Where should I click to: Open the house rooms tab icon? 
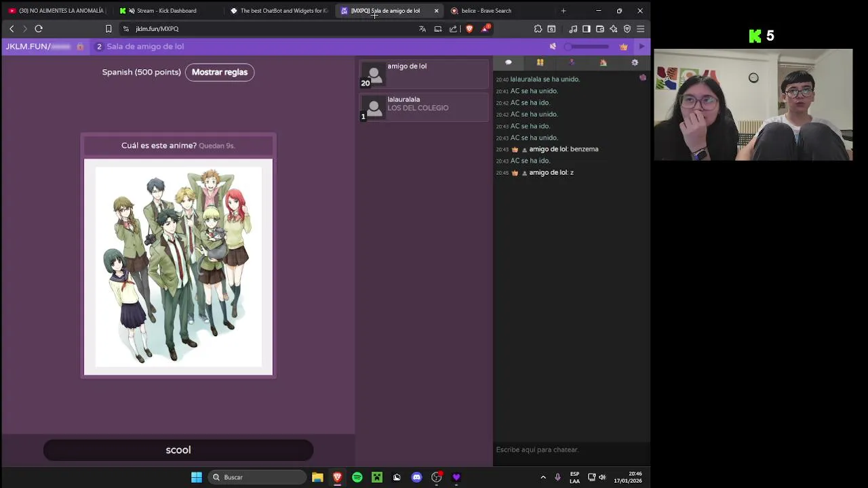pos(603,62)
